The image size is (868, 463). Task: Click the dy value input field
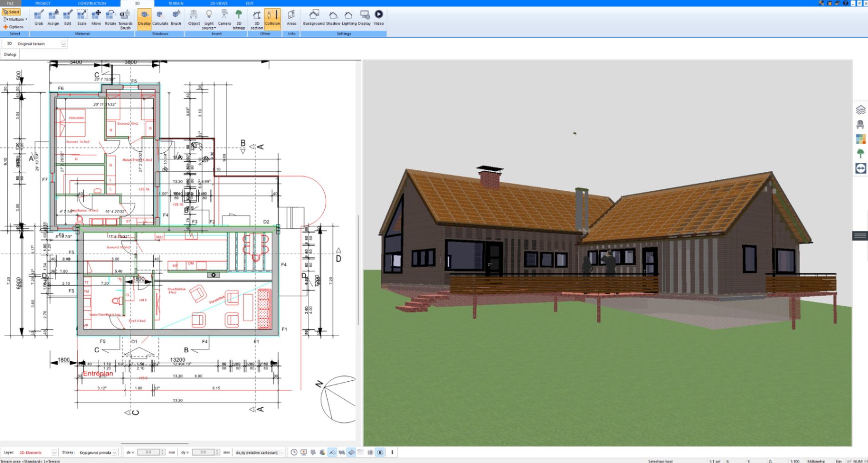pyautogui.click(x=203, y=452)
